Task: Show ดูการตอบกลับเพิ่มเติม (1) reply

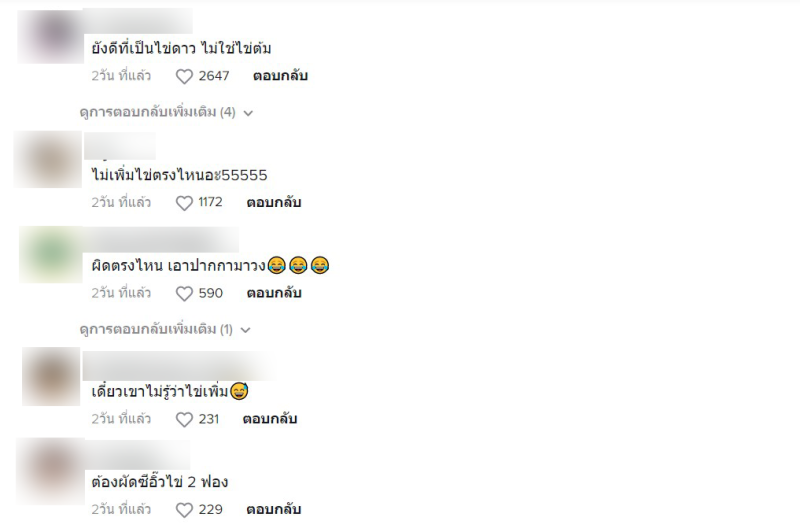Action: tap(156, 330)
